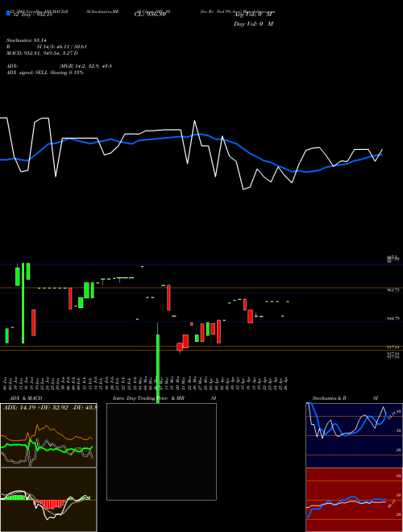The image size is (403, 532).
Task: Select the '12 Day = 932.13' label
Action: point(31,15)
